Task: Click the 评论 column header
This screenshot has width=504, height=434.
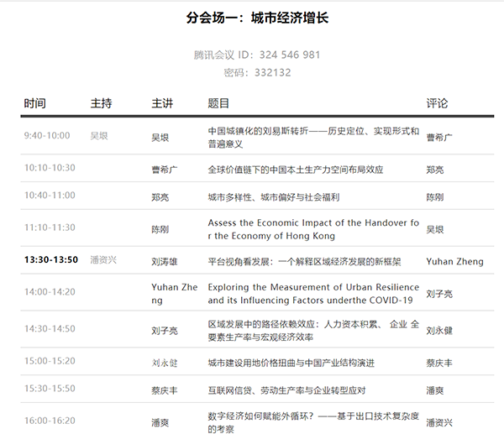Action: (x=437, y=103)
